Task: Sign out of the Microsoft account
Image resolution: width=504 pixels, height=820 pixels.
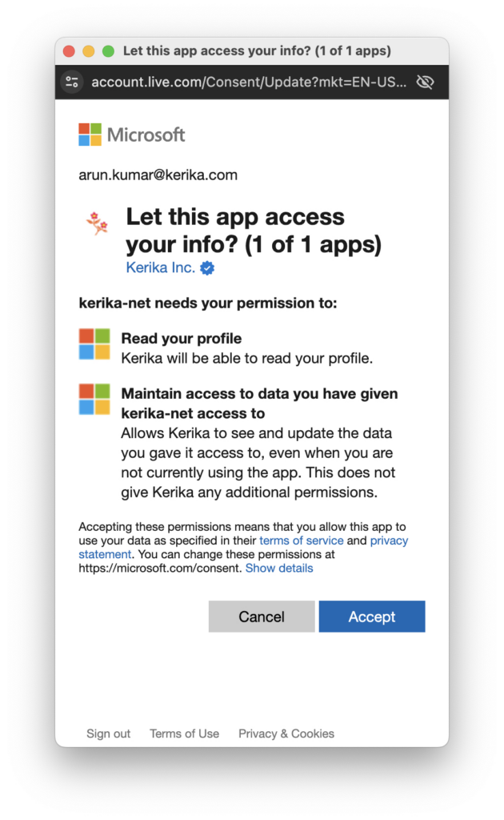Action: pos(108,734)
